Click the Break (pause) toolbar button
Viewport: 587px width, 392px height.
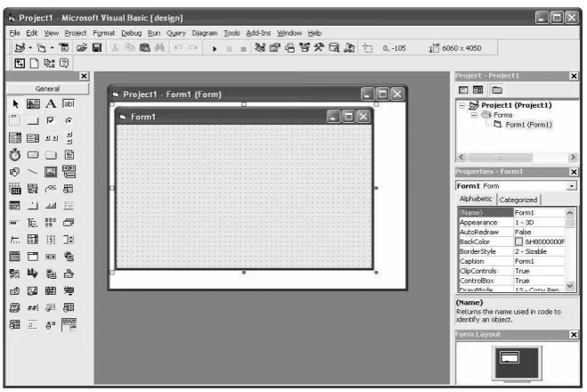point(229,49)
